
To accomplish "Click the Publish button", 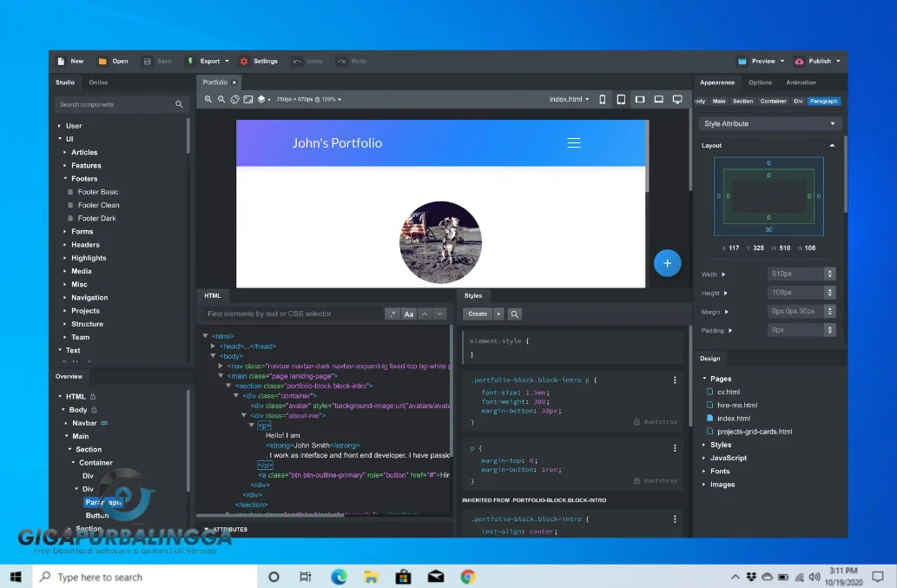I will [816, 61].
